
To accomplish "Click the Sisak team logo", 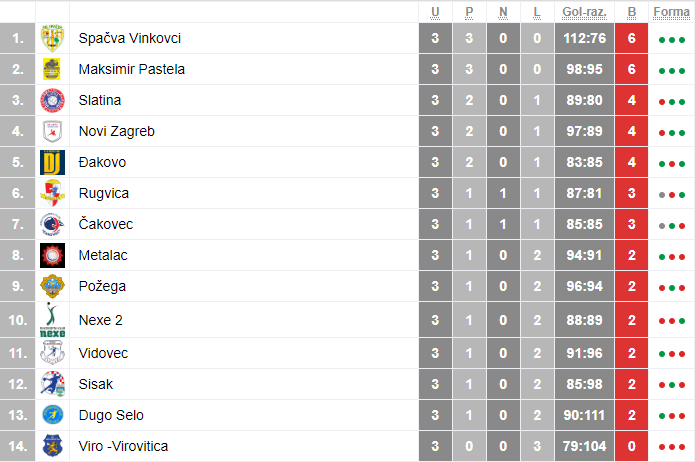I will click(52, 383).
